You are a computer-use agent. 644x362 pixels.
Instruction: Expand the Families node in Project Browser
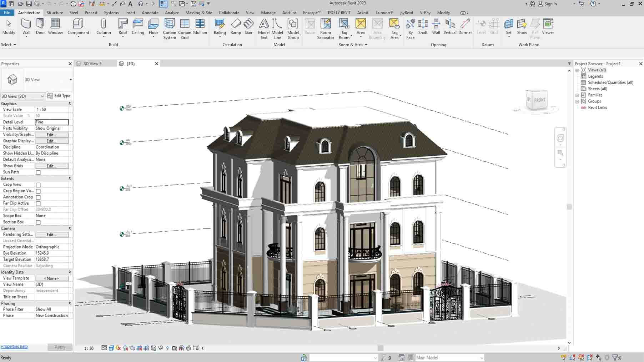[577, 95]
